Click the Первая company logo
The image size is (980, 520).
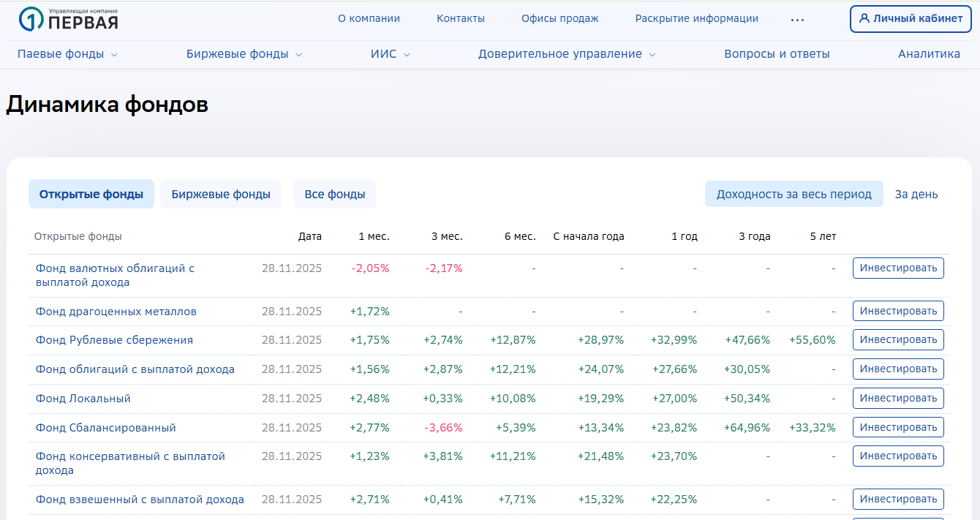tap(68, 20)
